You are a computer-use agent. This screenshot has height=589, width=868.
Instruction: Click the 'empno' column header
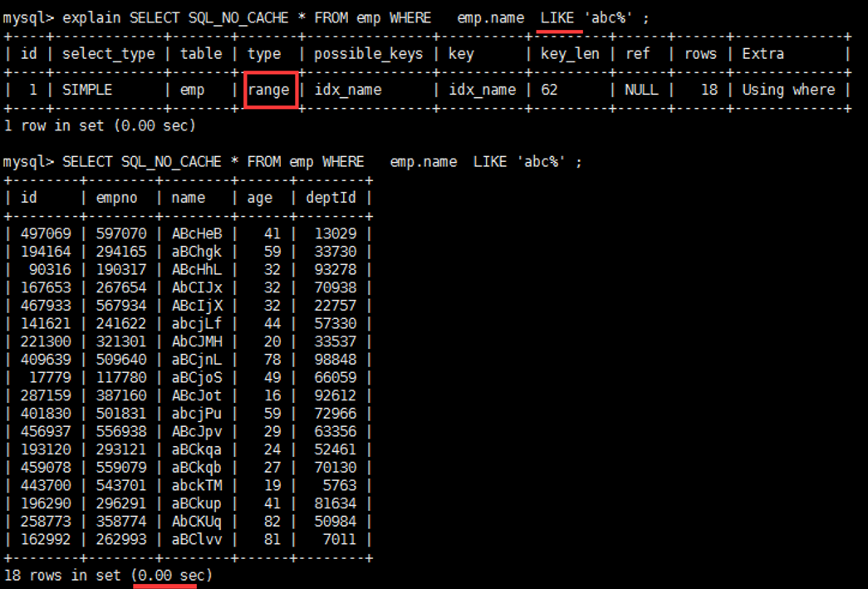tap(116, 198)
